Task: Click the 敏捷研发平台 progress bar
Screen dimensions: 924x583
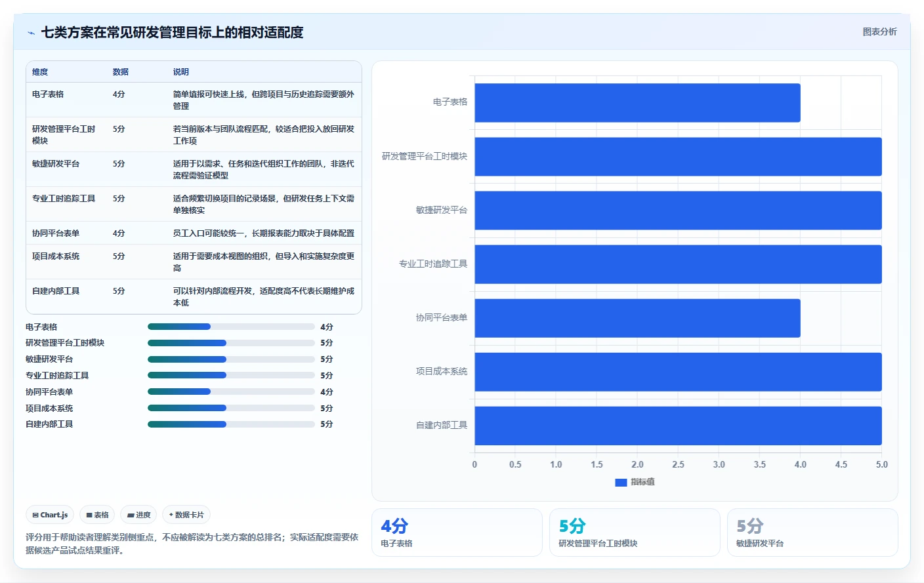Action: point(231,359)
